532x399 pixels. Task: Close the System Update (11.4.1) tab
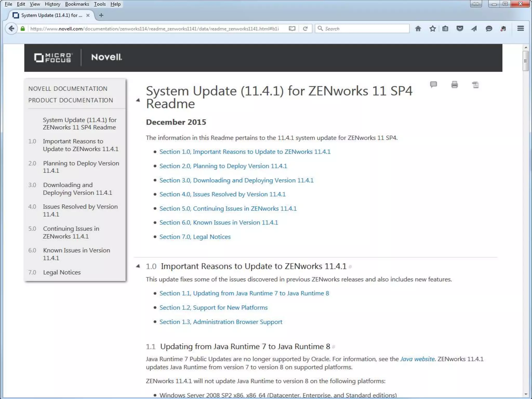[88, 15]
